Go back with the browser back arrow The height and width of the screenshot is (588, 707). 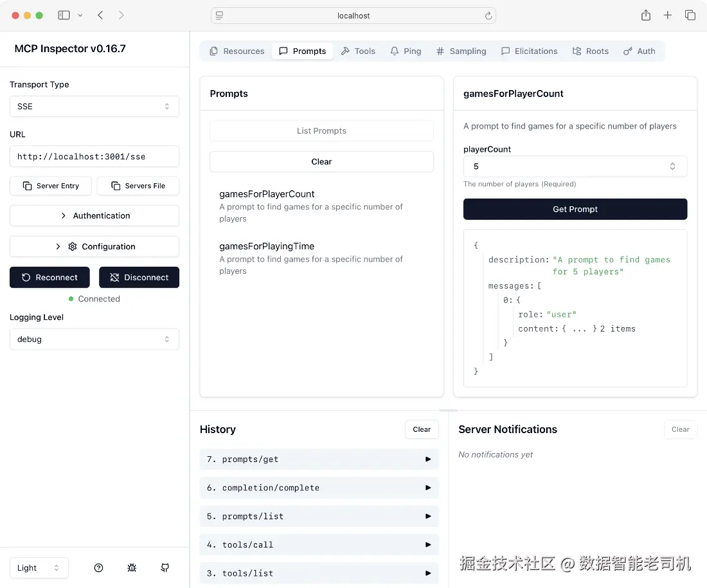[100, 15]
